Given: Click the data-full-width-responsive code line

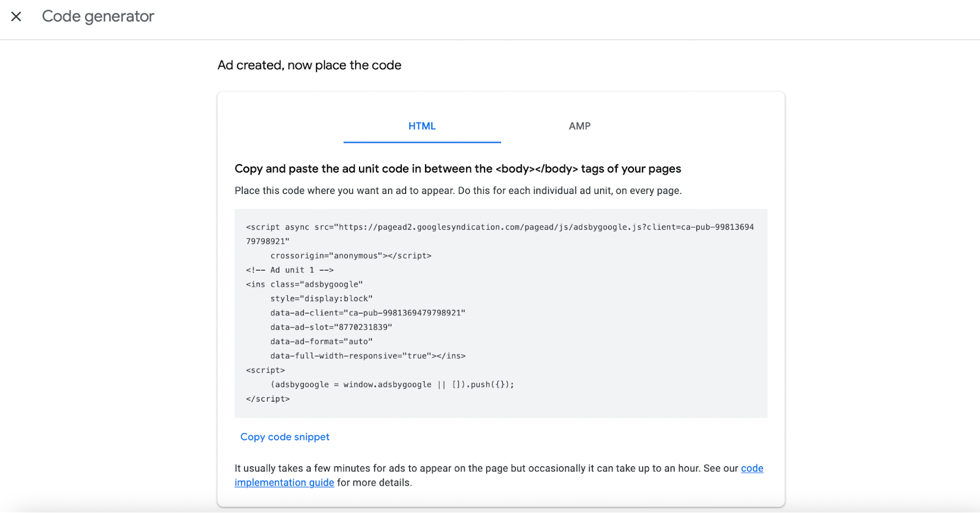Looking at the screenshot, I should point(367,356).
